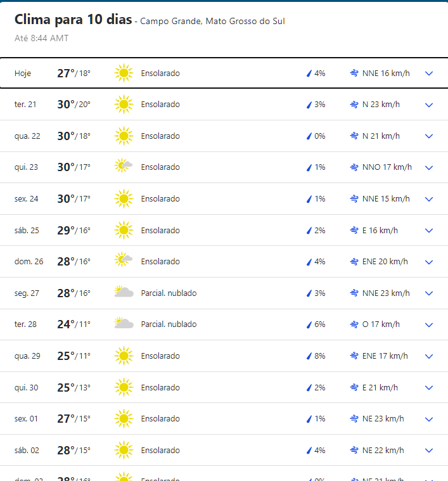
Task: Expand the sex. 24 row chevron
Action: tap(429, 199)
